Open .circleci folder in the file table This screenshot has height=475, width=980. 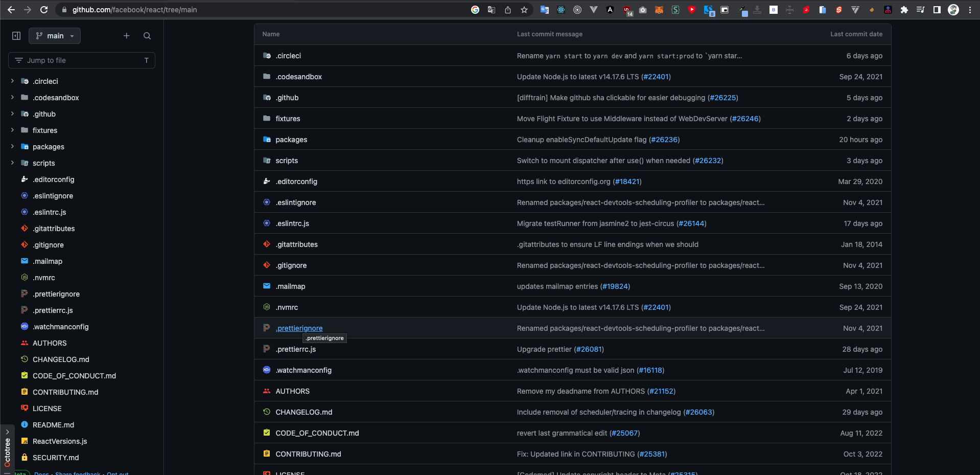[288, 56]
